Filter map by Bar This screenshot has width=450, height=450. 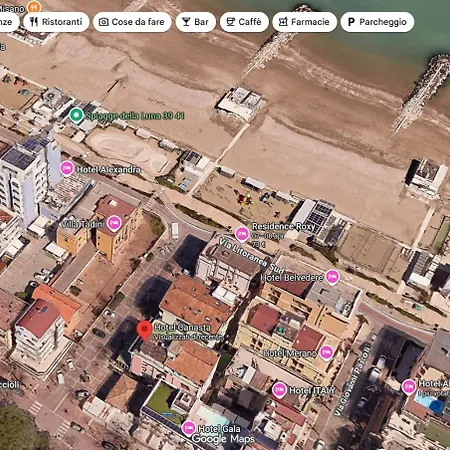click(x=196, y=22)
